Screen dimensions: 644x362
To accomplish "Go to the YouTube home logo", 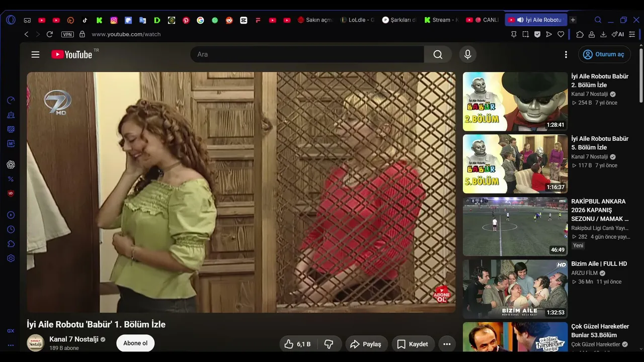I will (72, 54).
